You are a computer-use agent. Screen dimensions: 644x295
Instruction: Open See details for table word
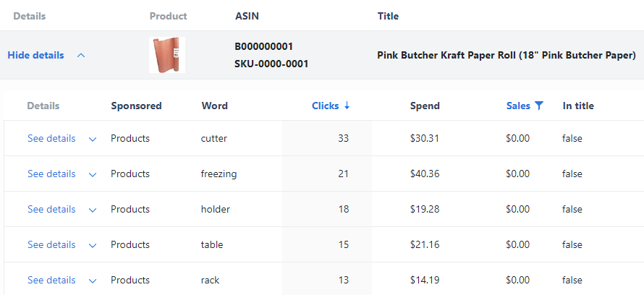(51, 244)
